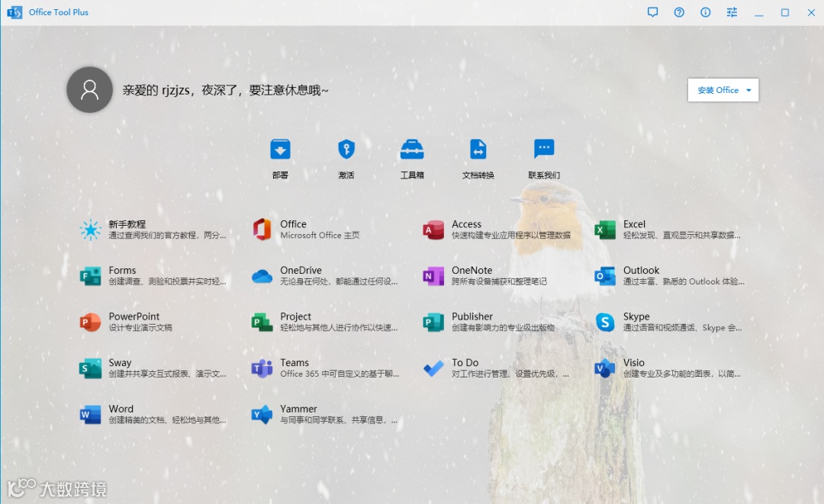Click the To Do title text
824x504 pixels.
pyautogui.click(x=465, y=363)
